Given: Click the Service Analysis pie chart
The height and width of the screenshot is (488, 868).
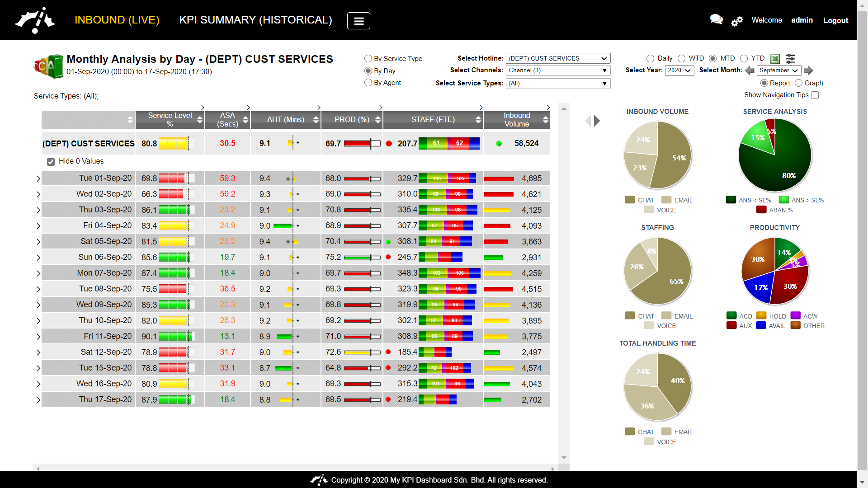Looking at the screenshot, I should click(775, 155).
